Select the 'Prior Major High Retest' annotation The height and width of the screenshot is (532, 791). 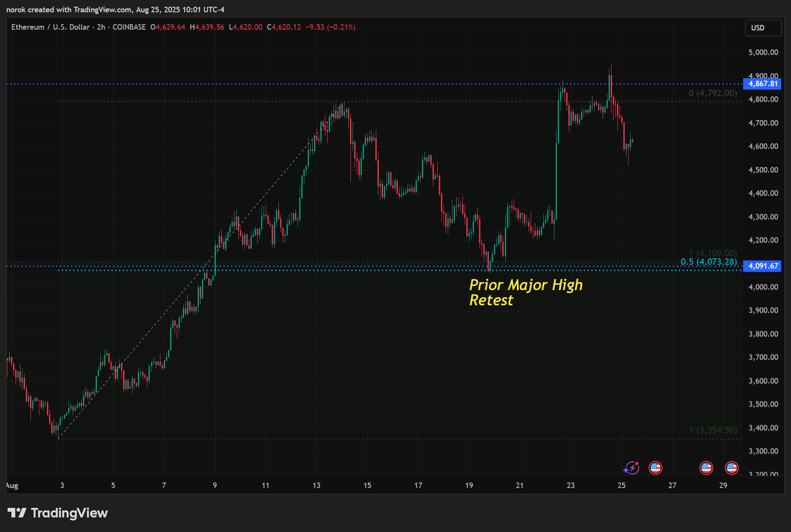[x=526, y=292]
